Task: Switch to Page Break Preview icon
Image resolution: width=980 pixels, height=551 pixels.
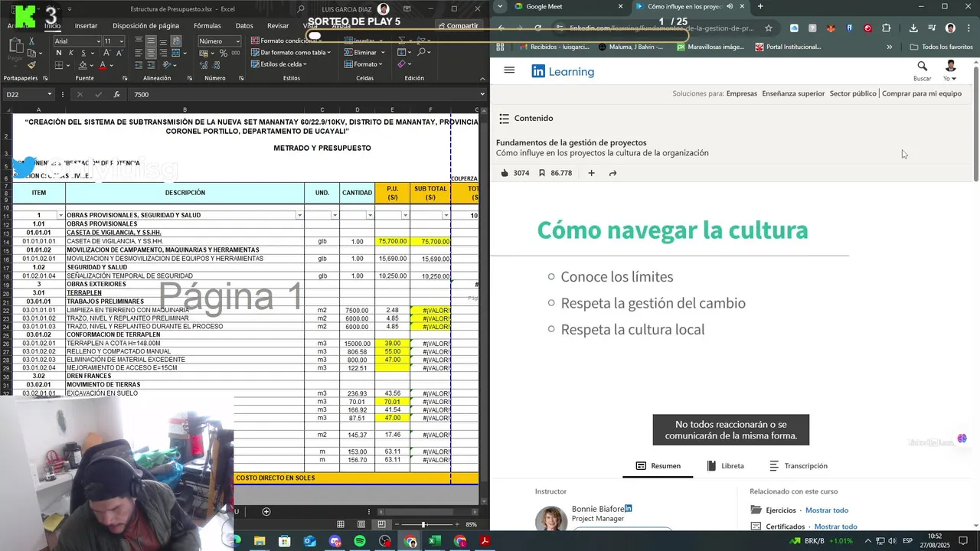Action: point(381,524)
